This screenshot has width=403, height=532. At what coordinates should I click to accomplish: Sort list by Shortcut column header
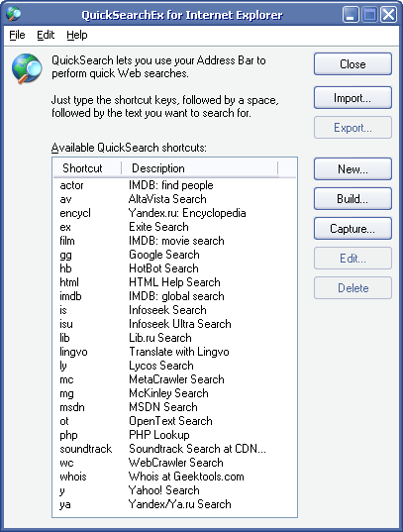point(87,168)
